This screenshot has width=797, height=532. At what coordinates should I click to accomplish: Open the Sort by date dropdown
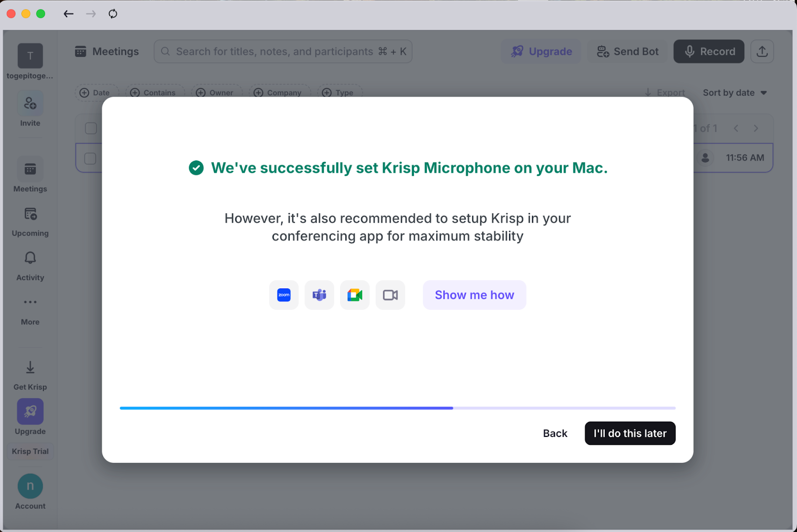[734, 93]
